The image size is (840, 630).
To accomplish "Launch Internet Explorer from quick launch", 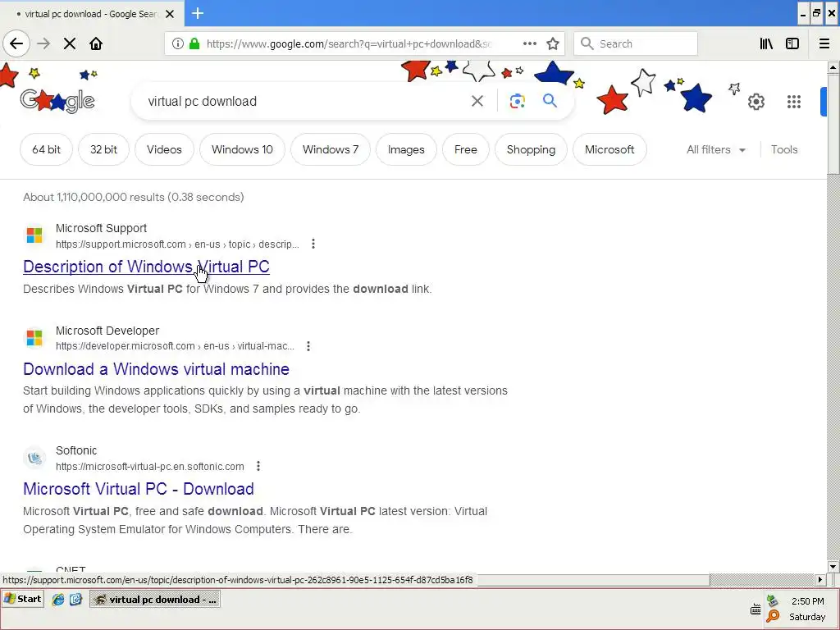I will [x=58, y=600].
